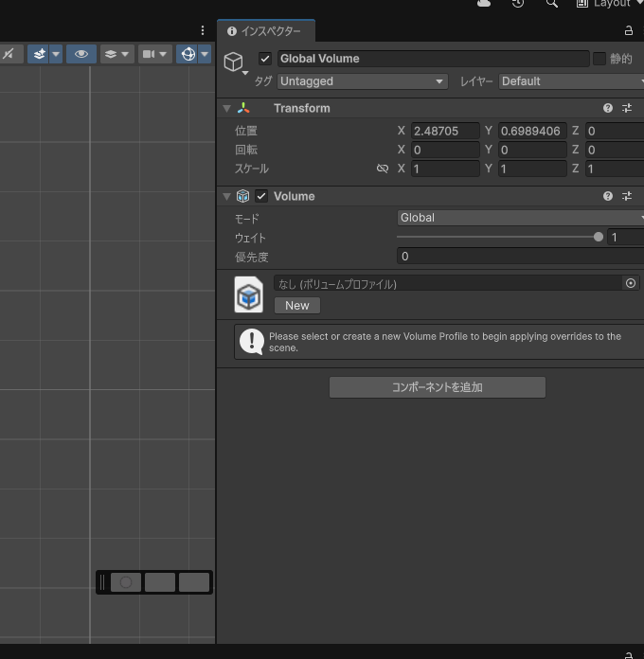Click the volume profile object picker icon
This screenshot has height=659, width=644.
coord(631,283)
